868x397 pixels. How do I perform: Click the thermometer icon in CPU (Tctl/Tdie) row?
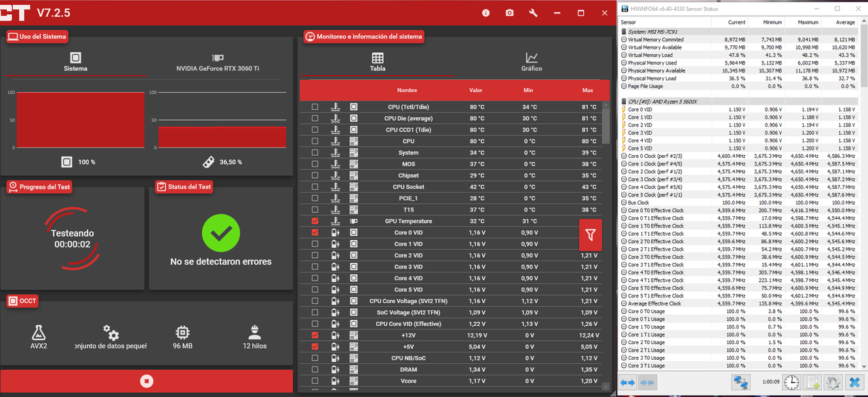[x=335, y=107]
